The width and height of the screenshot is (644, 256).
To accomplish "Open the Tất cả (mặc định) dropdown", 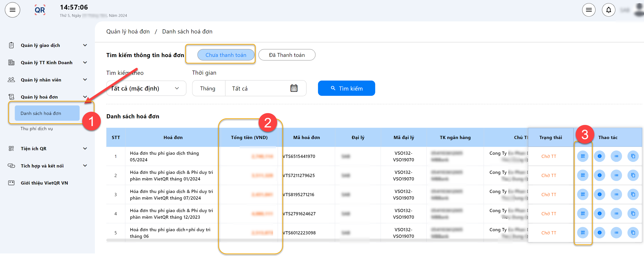I will coord(146,89).
